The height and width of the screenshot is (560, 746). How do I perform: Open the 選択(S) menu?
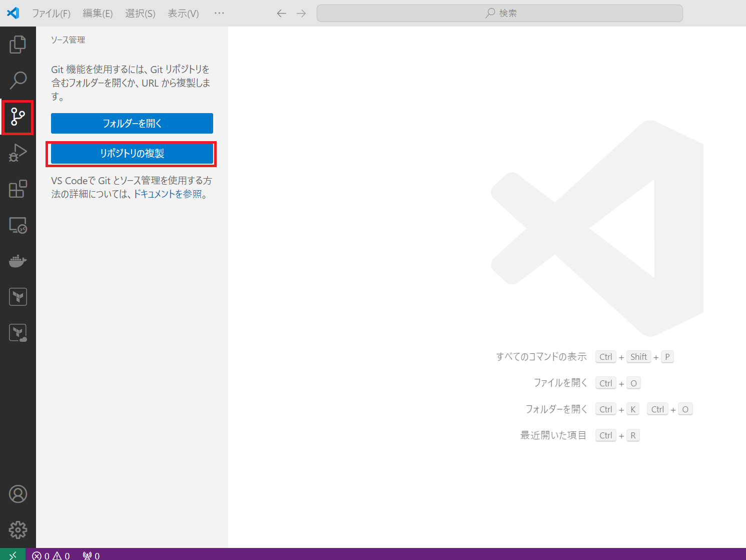tap(140, 14)
